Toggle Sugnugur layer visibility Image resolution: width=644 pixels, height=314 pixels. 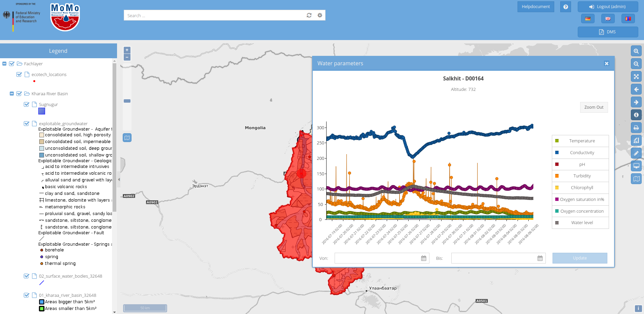pos(27,104)
